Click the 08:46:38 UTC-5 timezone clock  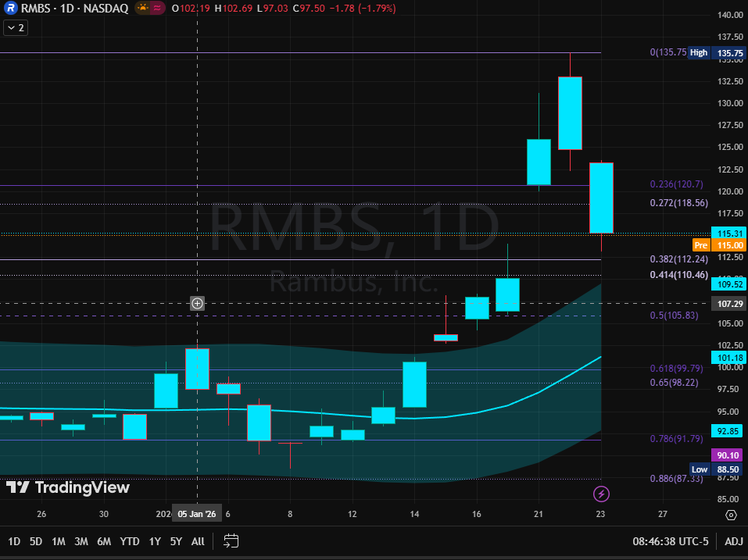671,541
